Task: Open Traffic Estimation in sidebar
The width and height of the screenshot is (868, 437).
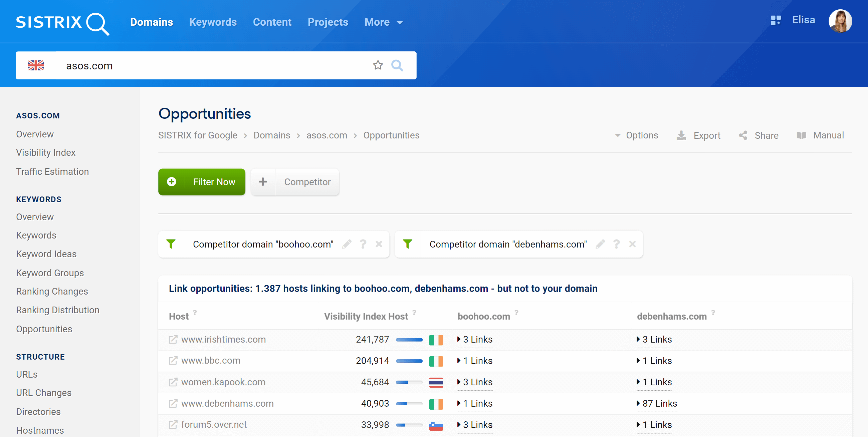Action: point(52,171)
